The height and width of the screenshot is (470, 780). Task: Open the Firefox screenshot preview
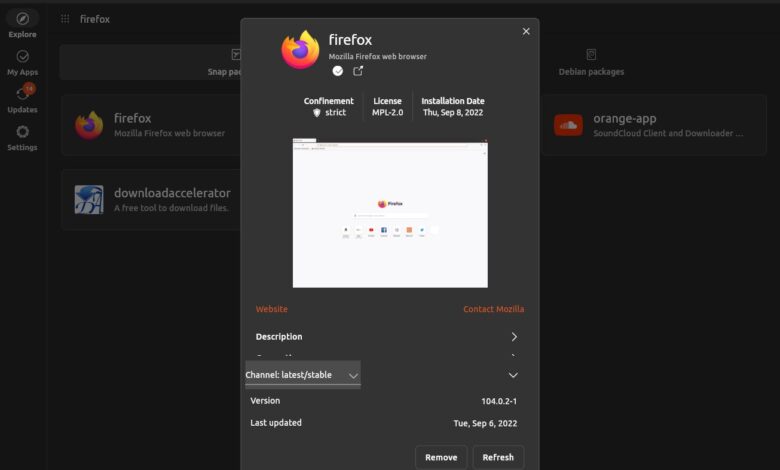(390, 213)
